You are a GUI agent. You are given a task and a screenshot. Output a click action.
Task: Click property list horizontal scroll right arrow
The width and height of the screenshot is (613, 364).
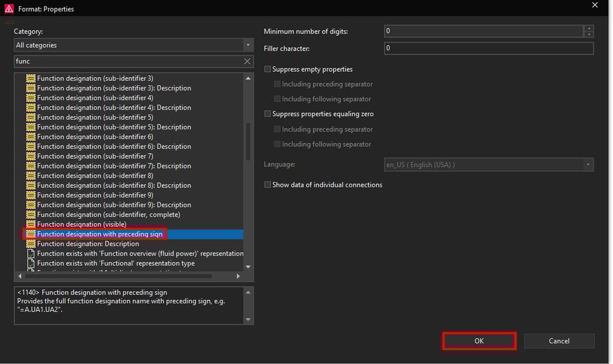(238, 276)
